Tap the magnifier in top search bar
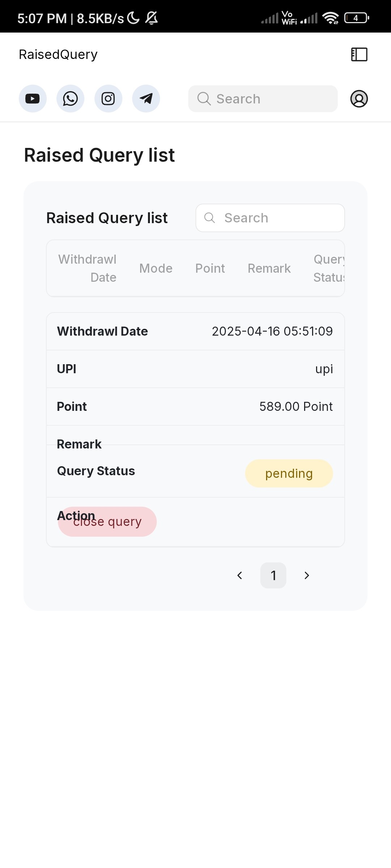391x868 pixels. [204, 99]
